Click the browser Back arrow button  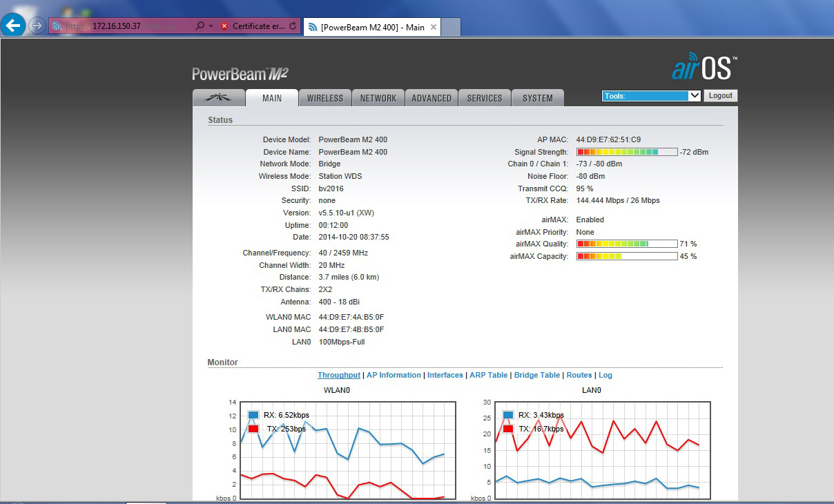coord(14,26)
